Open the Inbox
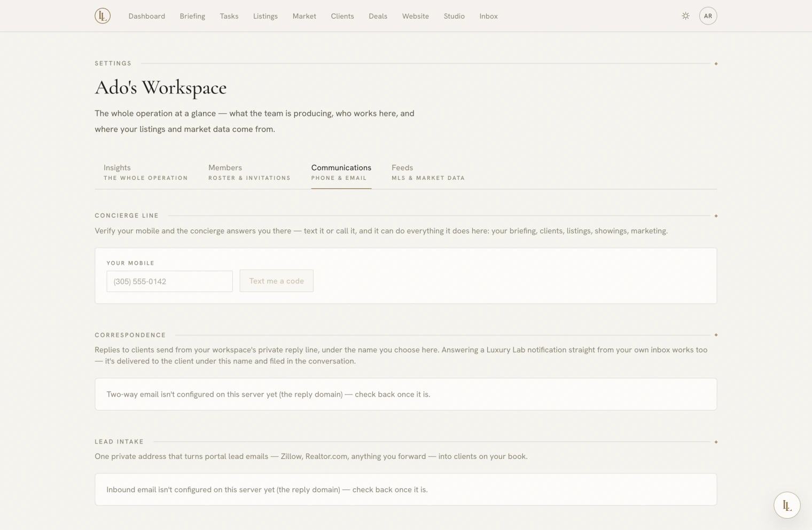The width and height of the screenshot is (812, 530). click(x=488, y=16)
